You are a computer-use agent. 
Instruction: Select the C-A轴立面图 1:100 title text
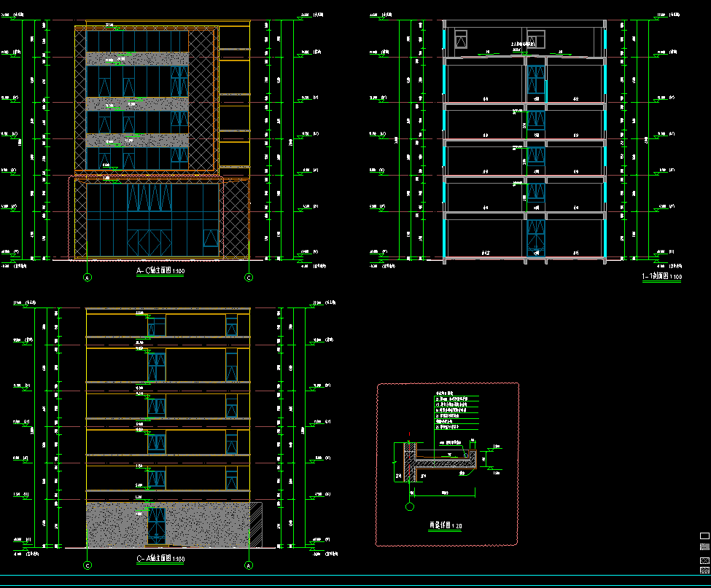(160, 559)
